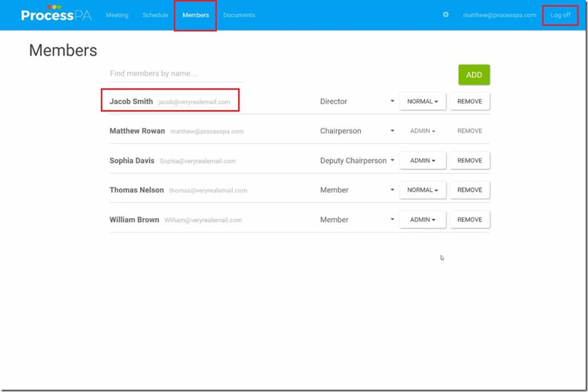Expand Sophia Davis's Deputy Chairperson dropdown

tap(357, 161)
